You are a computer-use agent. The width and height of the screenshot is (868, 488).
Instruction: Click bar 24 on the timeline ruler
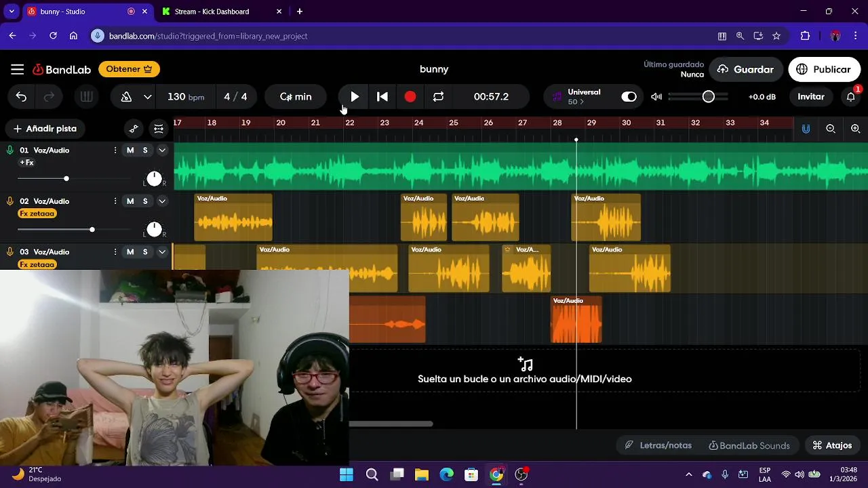(419, 123)
